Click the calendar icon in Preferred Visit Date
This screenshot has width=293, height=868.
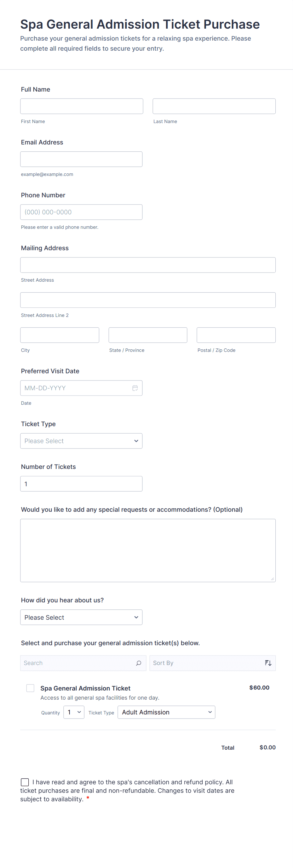(x=135, y=388)
